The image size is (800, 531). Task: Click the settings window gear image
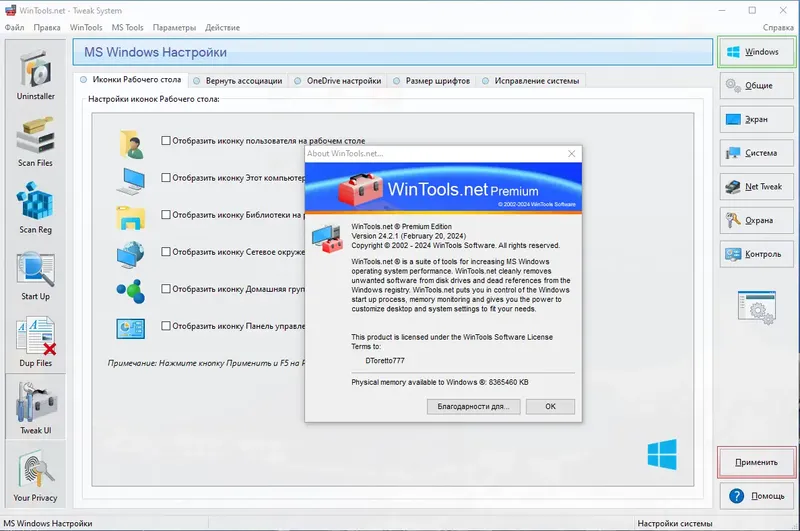757,307
